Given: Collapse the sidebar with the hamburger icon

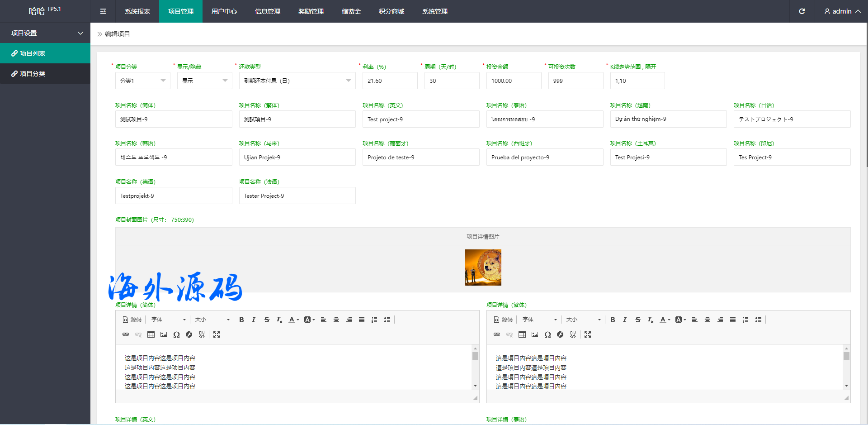Looking at the screenshot, I should (103, 11).
